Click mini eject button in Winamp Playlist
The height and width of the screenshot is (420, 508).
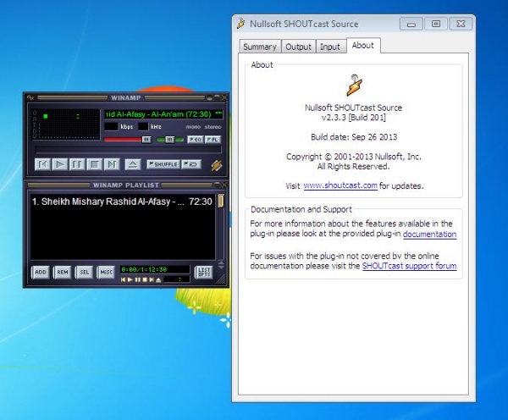coord(158,279)
